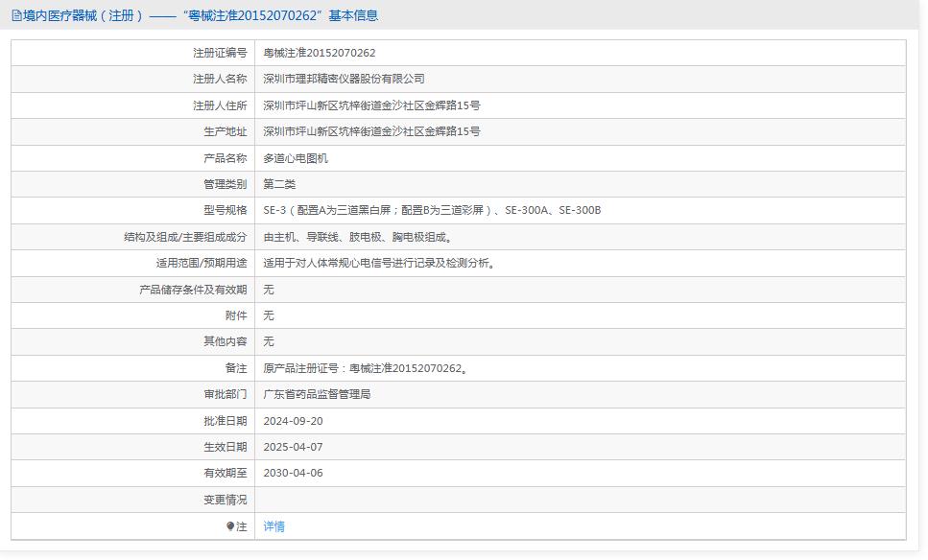Viewport: 928px width, 560px height.
Task: Select registration number 粤械注准20152070262 value
Action: pyautogui.click(x=320, y=53)
